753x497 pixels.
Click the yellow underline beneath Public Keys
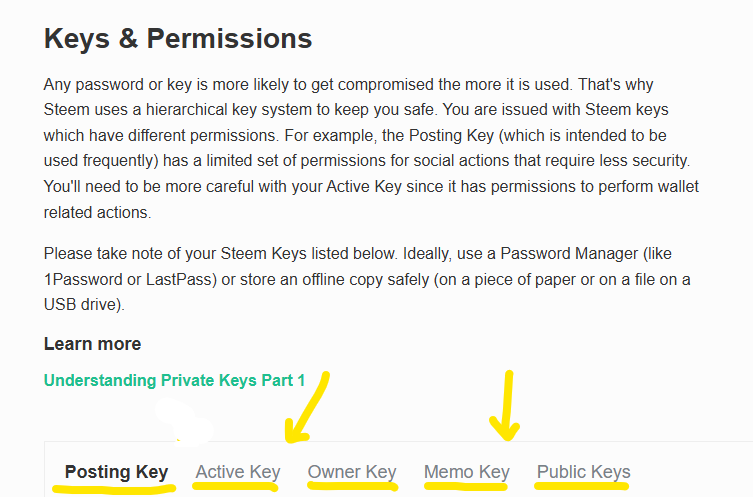[584, 486]
